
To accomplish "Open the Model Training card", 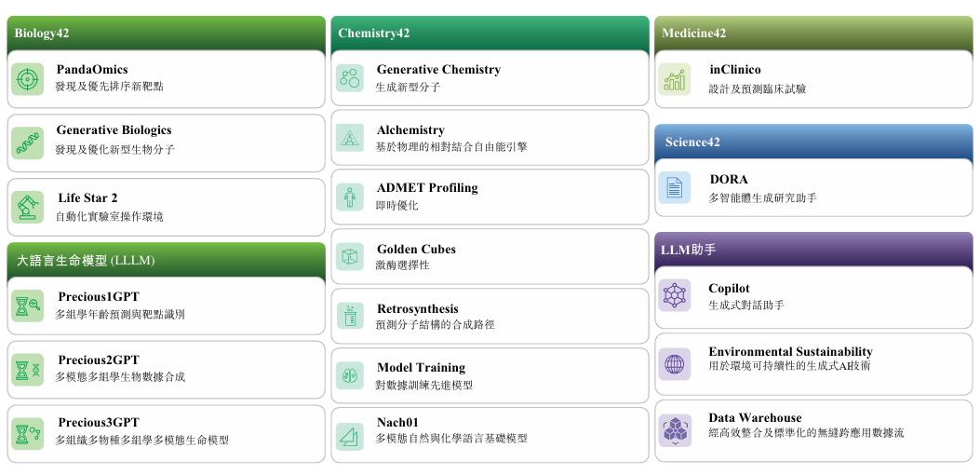I will 490,375.
